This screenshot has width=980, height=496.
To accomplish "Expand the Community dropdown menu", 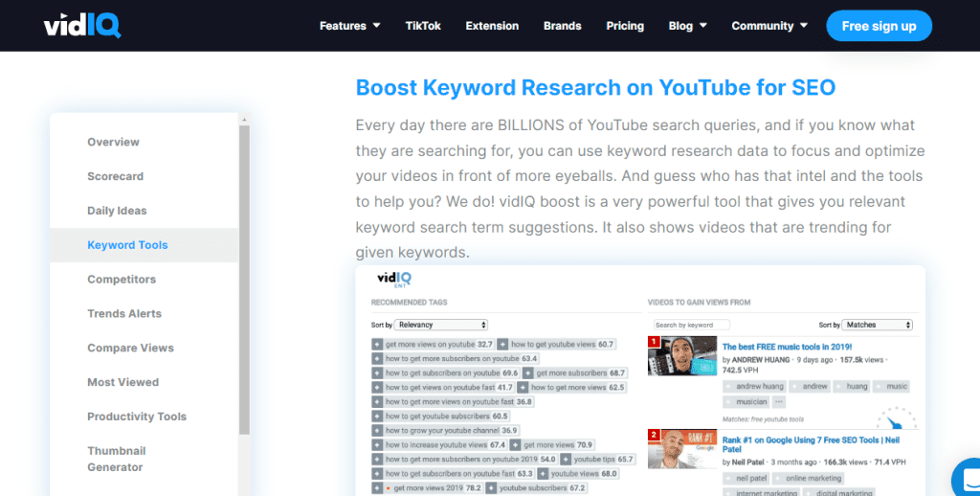I will 769,26.
